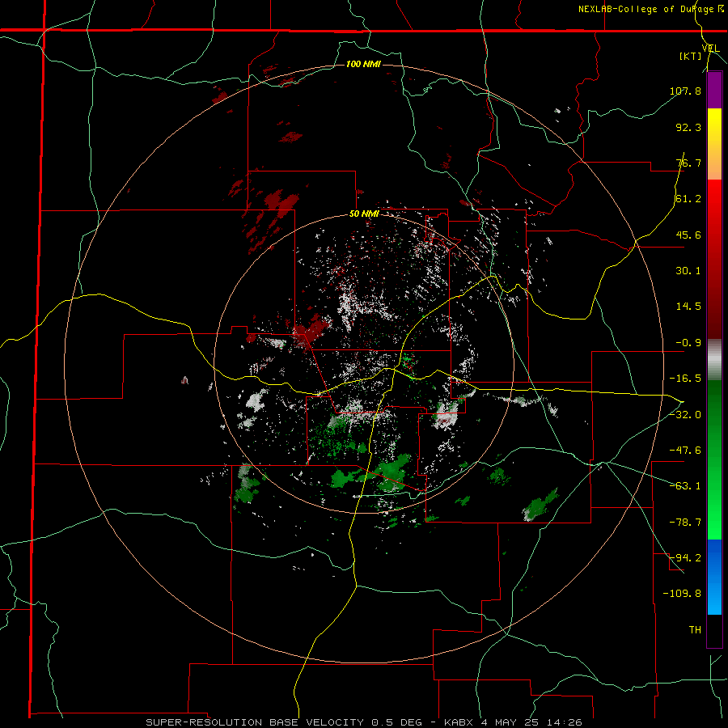The image size is (728, 728).
Task: Pick the purple segment of the velocity color bar
Action: [x=714, y=90]
